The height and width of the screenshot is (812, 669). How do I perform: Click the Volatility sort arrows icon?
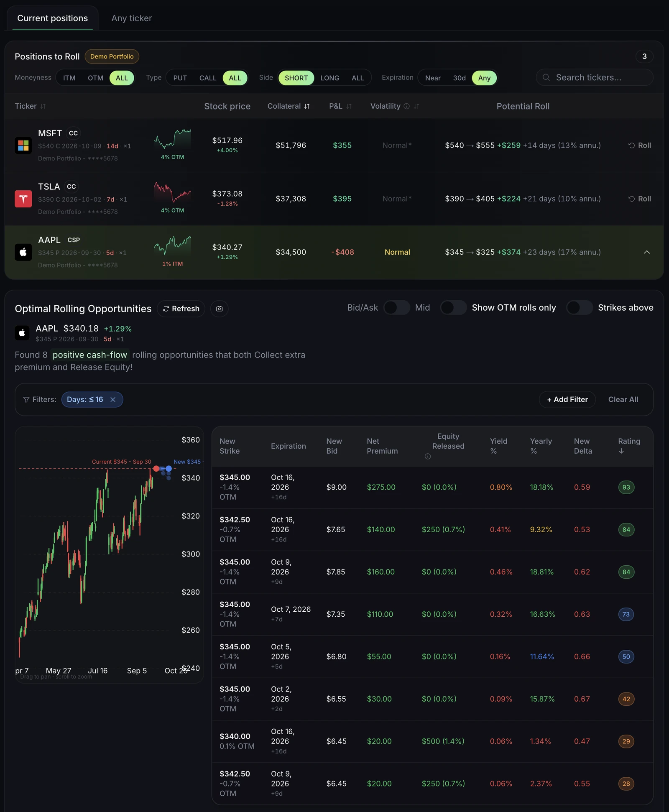[416, 106]
